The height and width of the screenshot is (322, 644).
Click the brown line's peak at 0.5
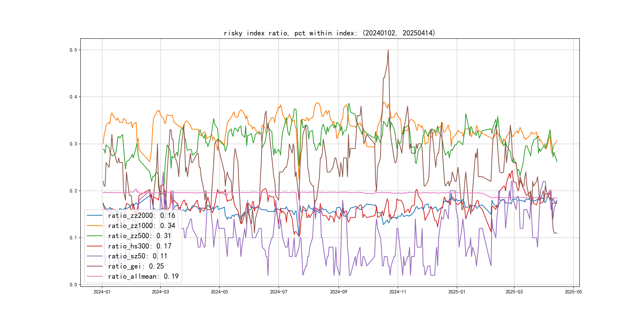pyautogui.click(x=388, y=50)
